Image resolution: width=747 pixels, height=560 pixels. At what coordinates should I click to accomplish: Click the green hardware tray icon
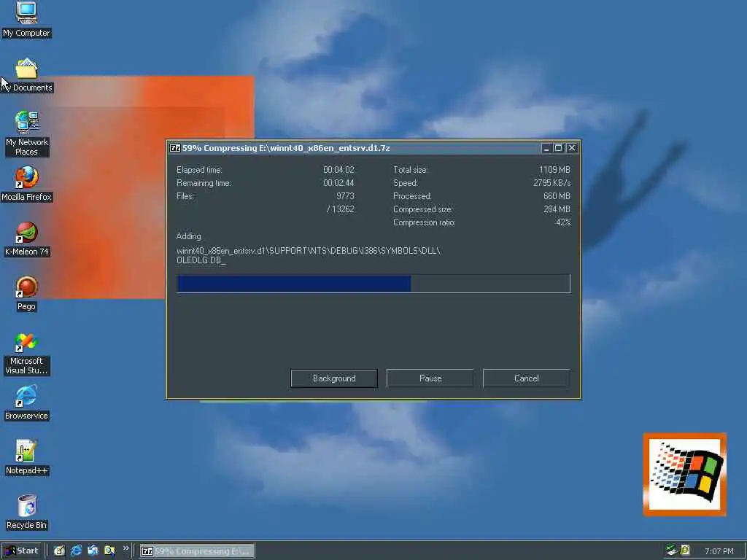(x=671, y=551)
